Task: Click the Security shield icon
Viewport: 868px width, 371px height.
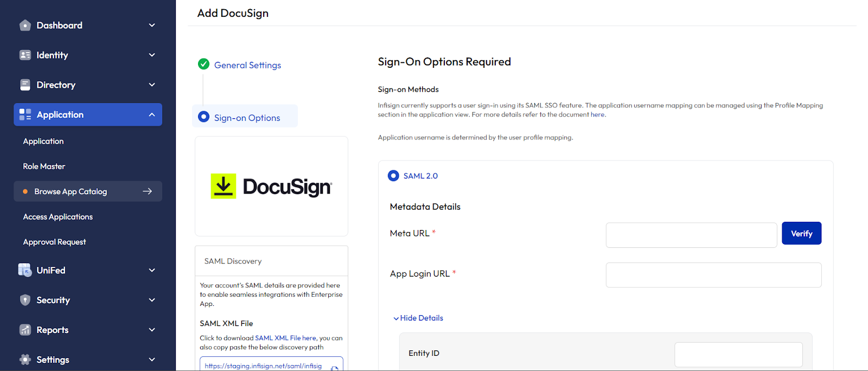Action: [25, 300]
